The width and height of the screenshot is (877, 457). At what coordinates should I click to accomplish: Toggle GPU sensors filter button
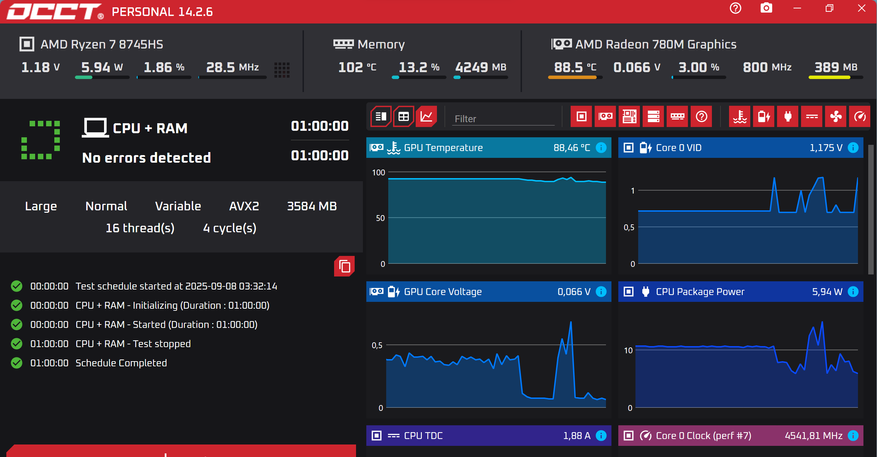[605, 116]
